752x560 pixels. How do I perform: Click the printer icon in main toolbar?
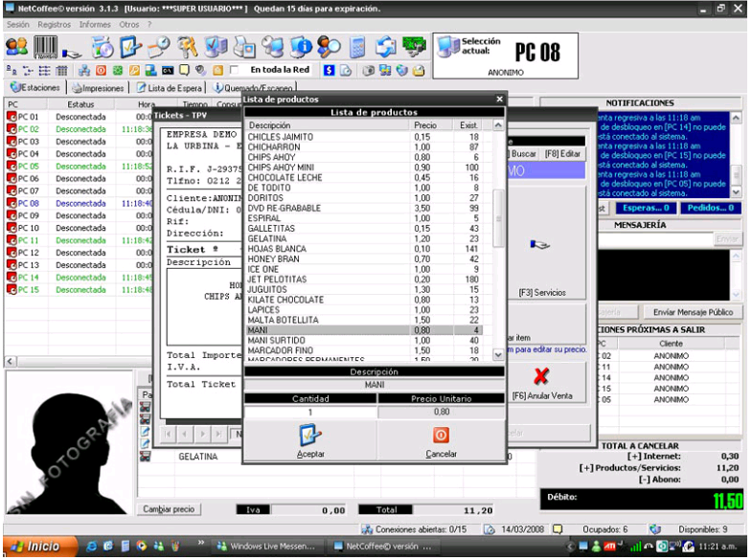coord(244,47)
